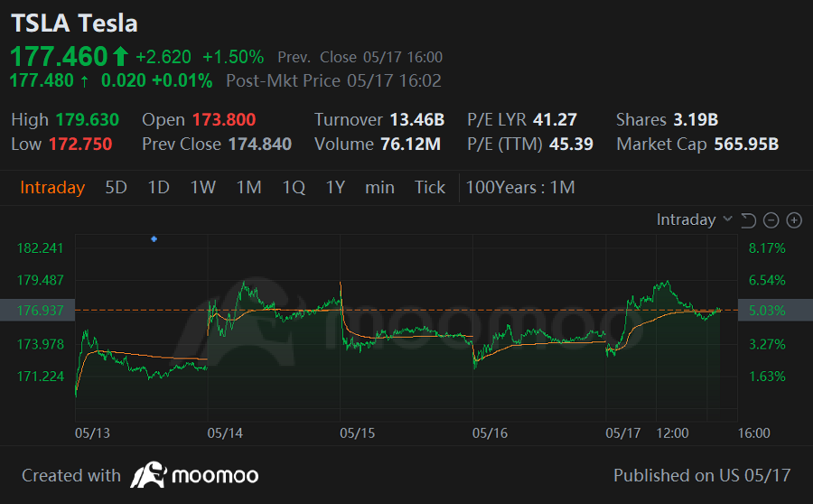
Task: Click the 05/13 date axis label
Action: click(92, 433)
